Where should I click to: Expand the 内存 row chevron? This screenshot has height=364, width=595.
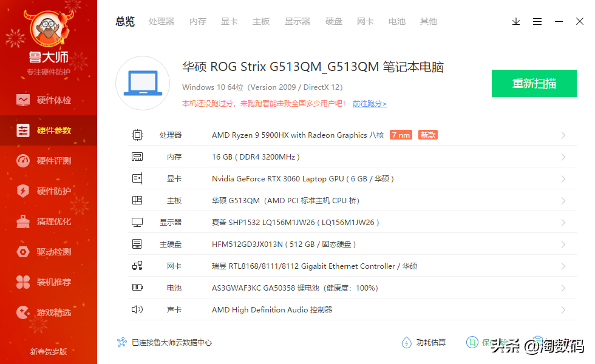(563, 157)
